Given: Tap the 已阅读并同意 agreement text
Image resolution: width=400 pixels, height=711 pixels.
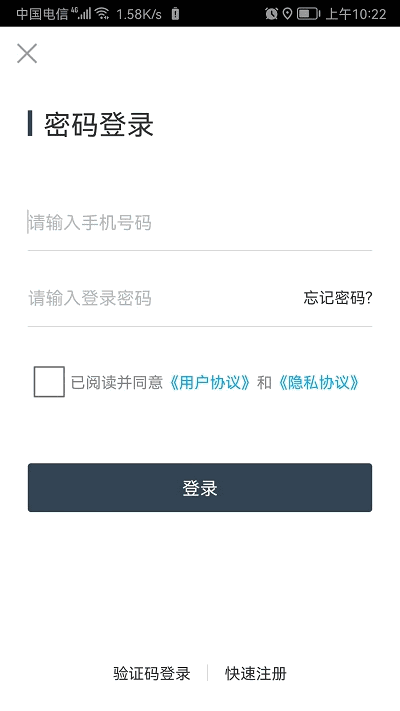Looking at the screenshot, I should click(117, 383).
